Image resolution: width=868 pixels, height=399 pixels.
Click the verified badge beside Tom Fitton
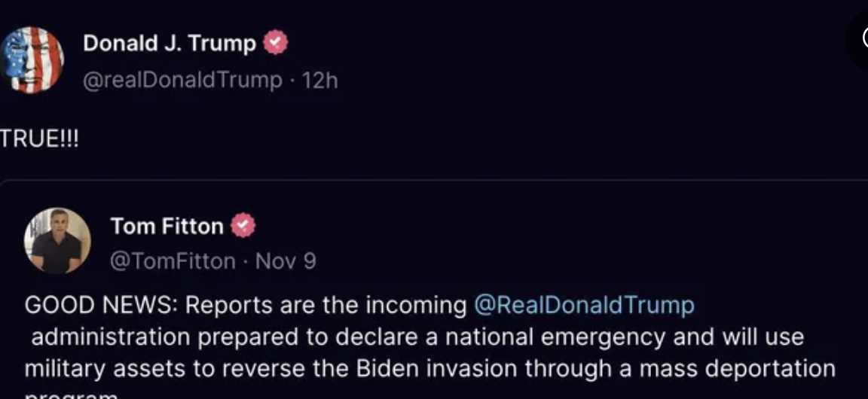click(x=243, y=226)
